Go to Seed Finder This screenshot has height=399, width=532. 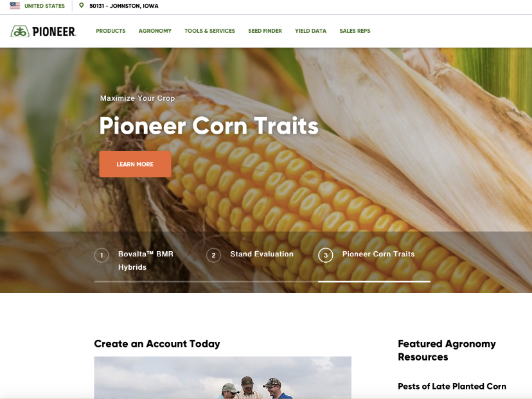(265, 31)
